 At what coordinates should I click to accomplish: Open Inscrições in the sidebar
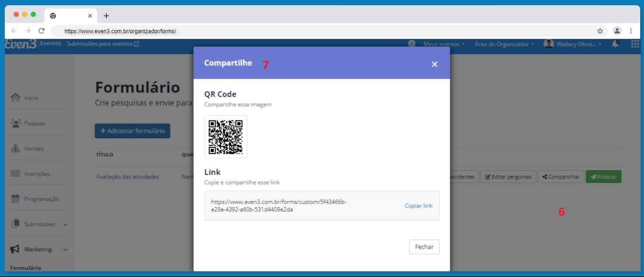click(37, 173)
